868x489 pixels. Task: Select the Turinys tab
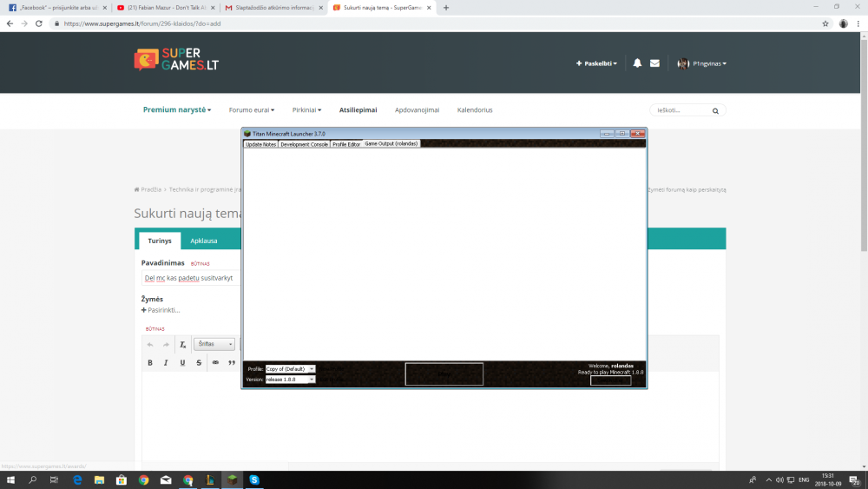[x=160, y=241]
